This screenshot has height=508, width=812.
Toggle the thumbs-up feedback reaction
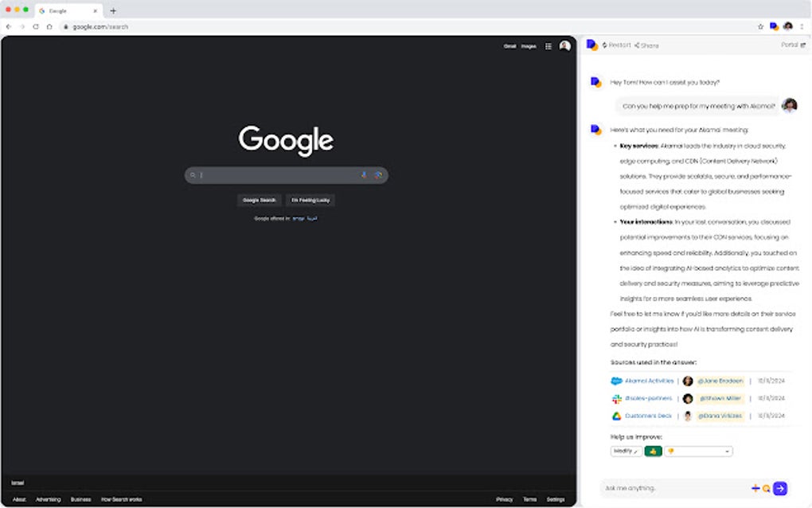pyautogui.click(x=653, y=451)
